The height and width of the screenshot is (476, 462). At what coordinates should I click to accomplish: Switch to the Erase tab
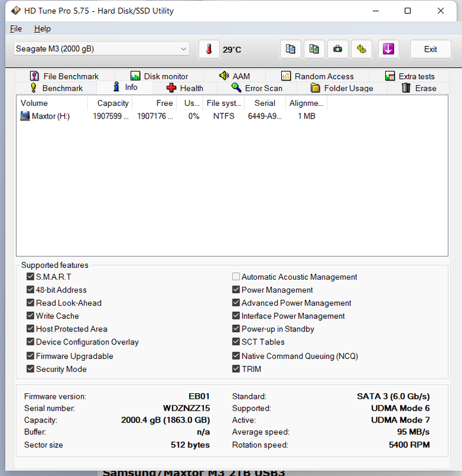tap(419, 88)
